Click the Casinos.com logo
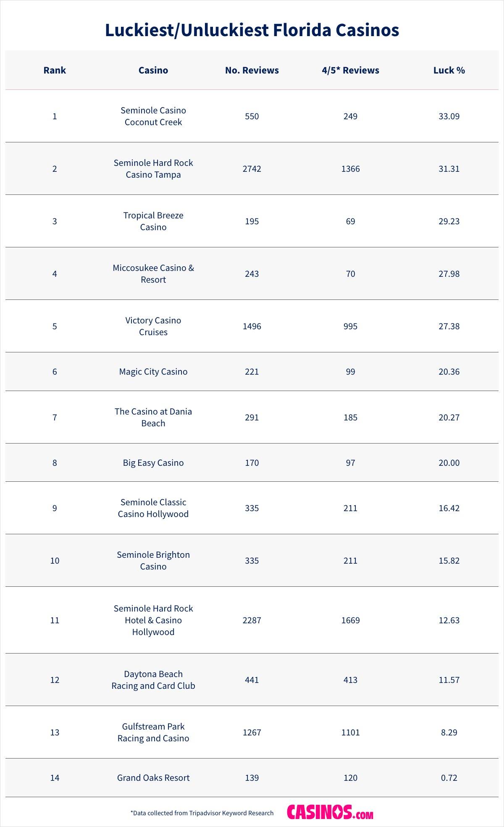Viewport: 504px width, 827px height. coord(330,812)
